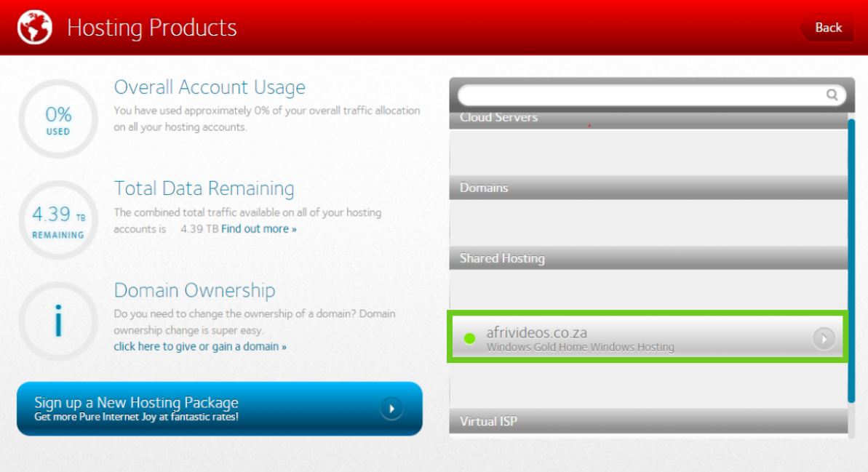Screen dimensions: 868x472
Task: Click the Domain Ownership info icon
Action: 58,321
